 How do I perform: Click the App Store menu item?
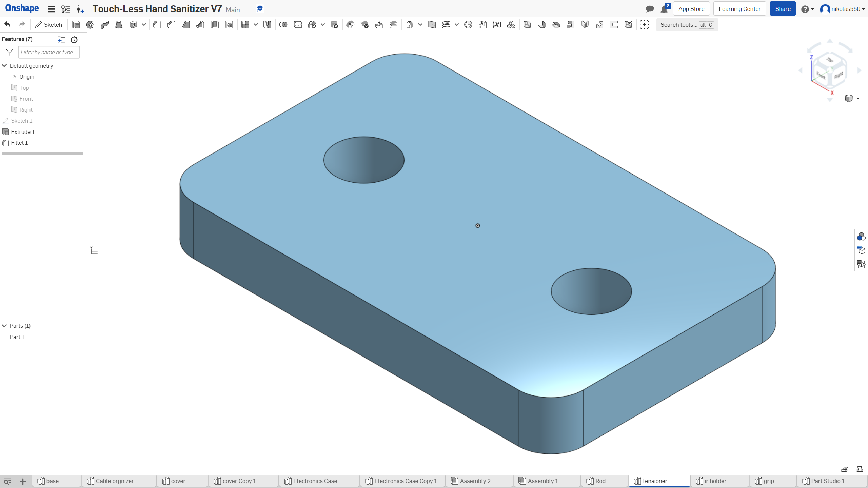(x=691, y=8)
